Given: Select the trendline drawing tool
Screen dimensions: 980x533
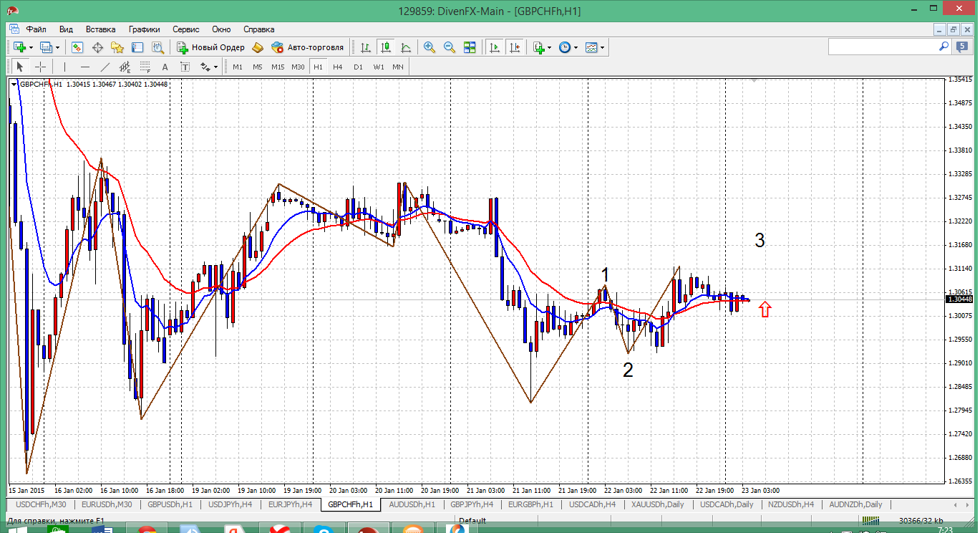Looking at the screenshot, I should [x=105, y=67].
